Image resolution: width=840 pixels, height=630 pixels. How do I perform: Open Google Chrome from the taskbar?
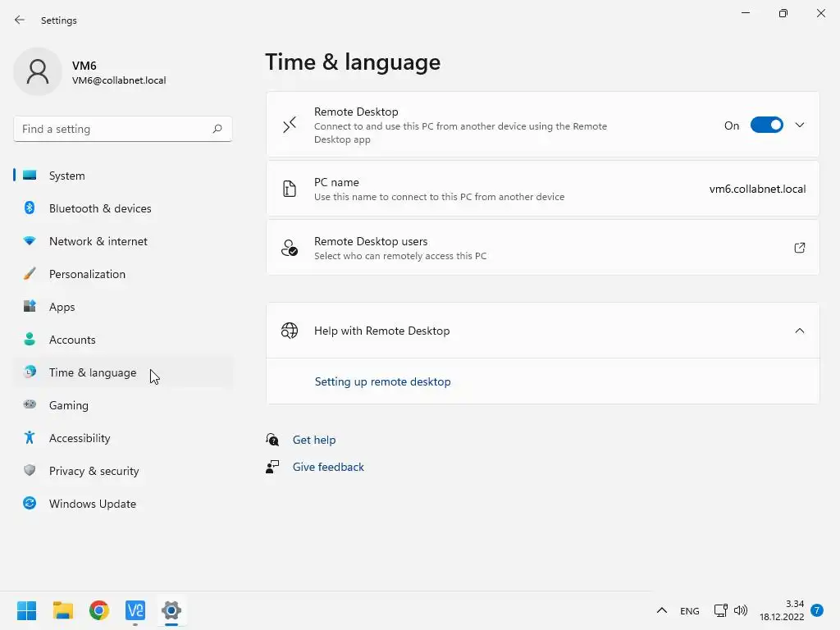[x=99, y=610]
